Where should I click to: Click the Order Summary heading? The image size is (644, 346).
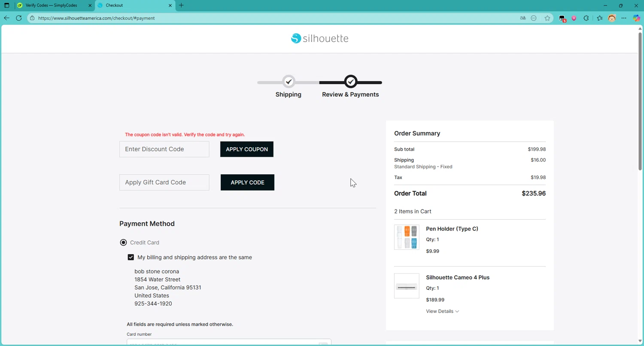click(417, 134)
